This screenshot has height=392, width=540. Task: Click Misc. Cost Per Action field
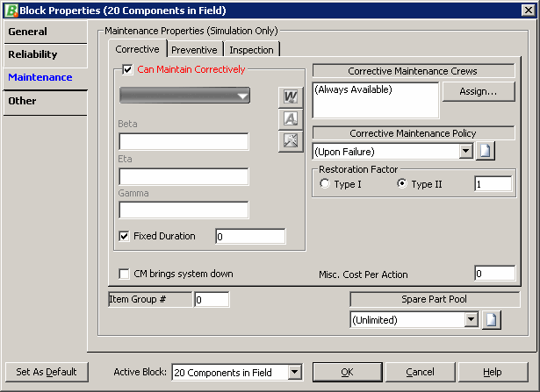[x=494, y=274]
